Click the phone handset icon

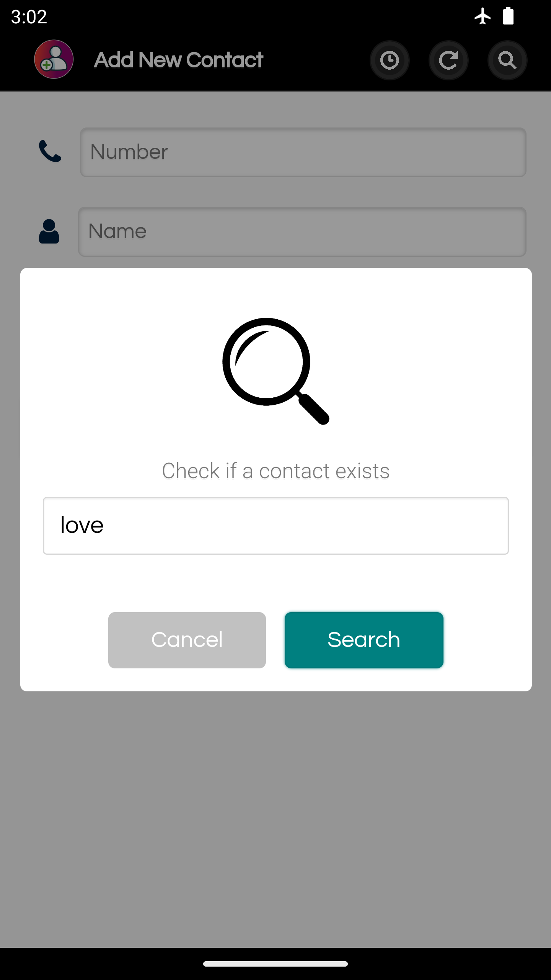click(x=50, y=151)
